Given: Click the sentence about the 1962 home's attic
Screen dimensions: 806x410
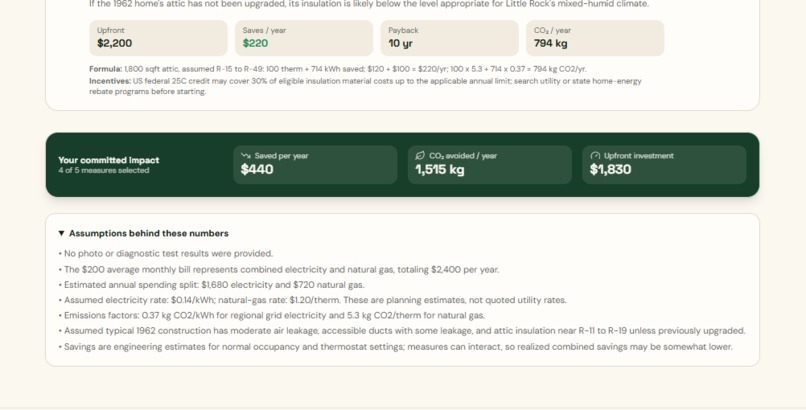Looking at the screenshot, I should coord(369,4).
